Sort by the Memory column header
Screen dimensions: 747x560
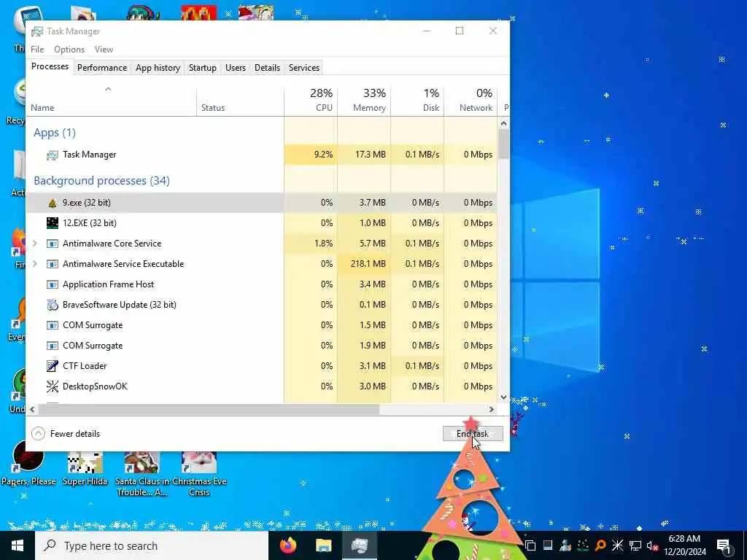tap(365, 101)
